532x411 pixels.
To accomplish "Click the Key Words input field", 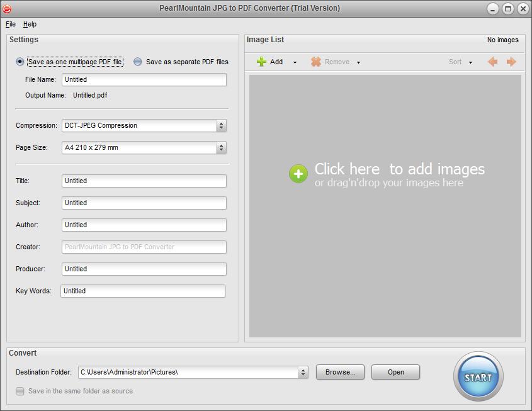I will coord(143,291).
